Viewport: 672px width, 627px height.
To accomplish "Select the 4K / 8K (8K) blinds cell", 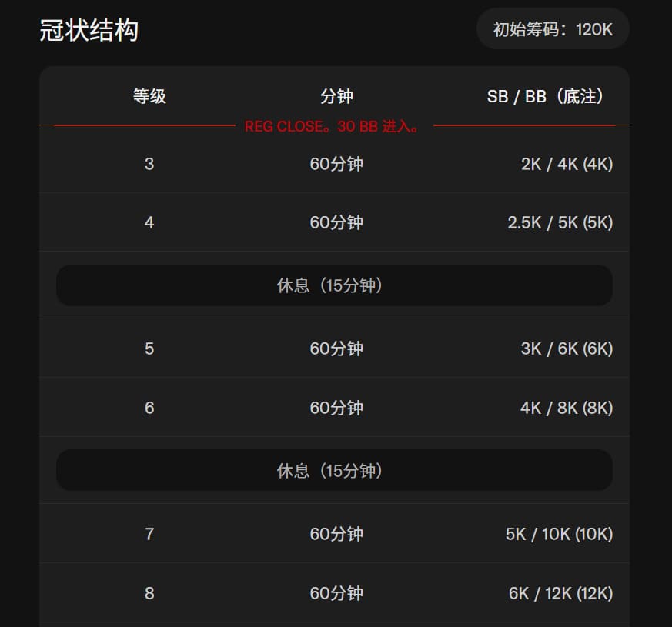I will (567, 408).
